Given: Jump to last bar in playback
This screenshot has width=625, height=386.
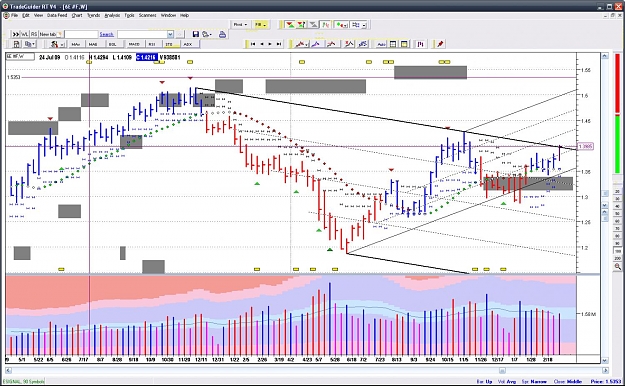Looking at the screenshot, I should [x=279, y=44].
